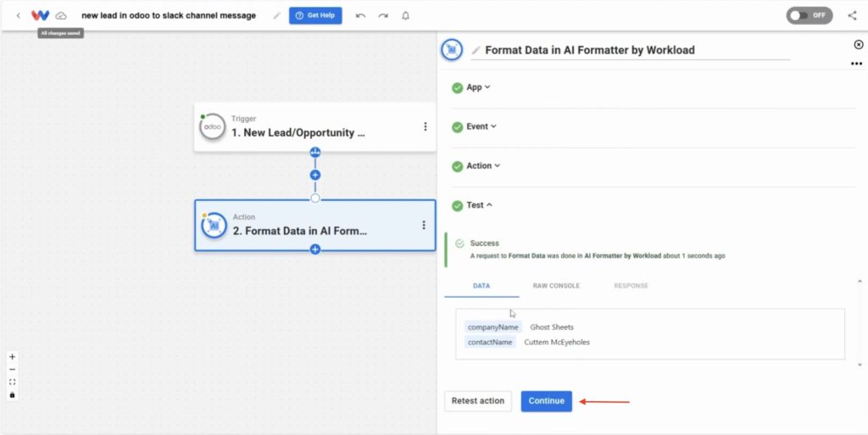Viewport: 868px width, 435px height.
Task: Open the Workload logo home icon
Action: [40, 15]
